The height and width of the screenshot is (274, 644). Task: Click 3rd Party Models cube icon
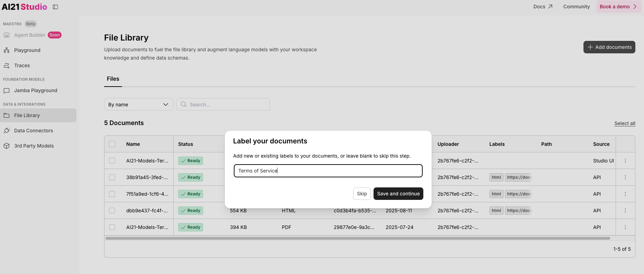coord(7,146)
